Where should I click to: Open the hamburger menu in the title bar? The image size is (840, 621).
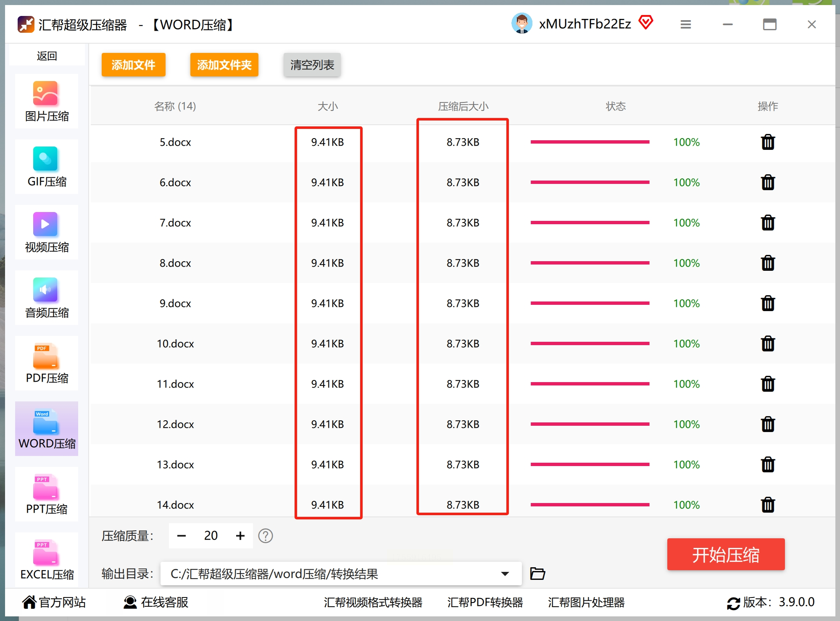click(685, 24)
